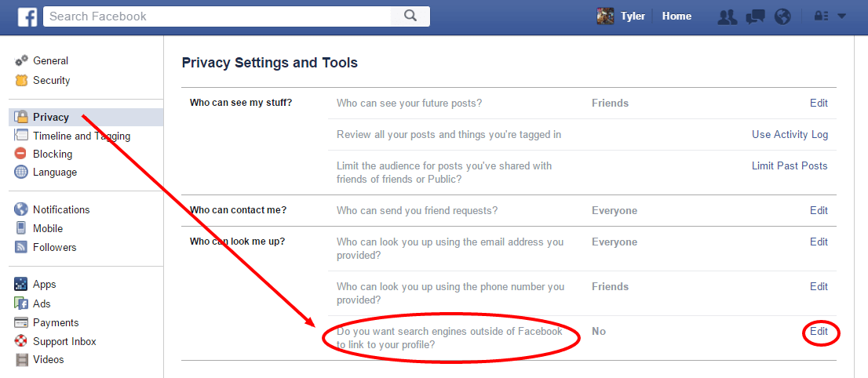The image size is (868, 378).
Task: Click the Limit Past Posts link
Action: 790,165
